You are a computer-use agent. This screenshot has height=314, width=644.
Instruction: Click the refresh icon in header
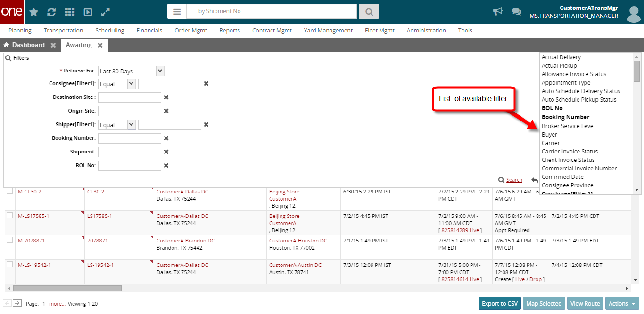51,12
